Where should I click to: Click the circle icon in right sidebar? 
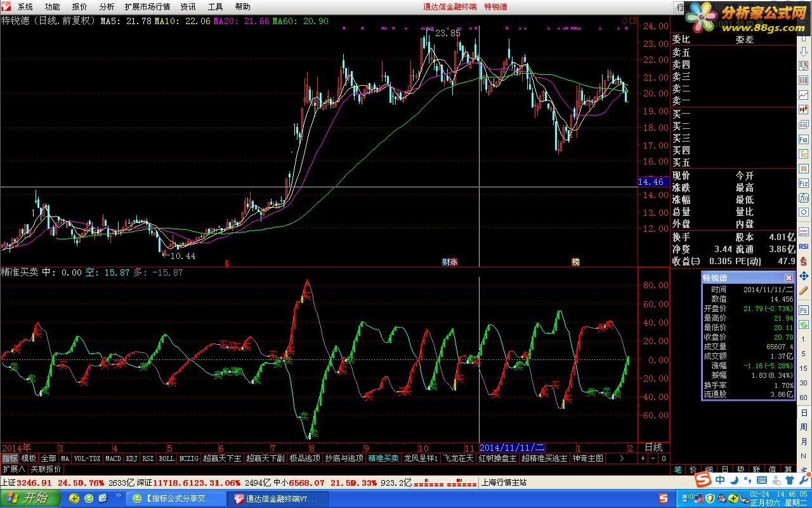coord(803,211)
